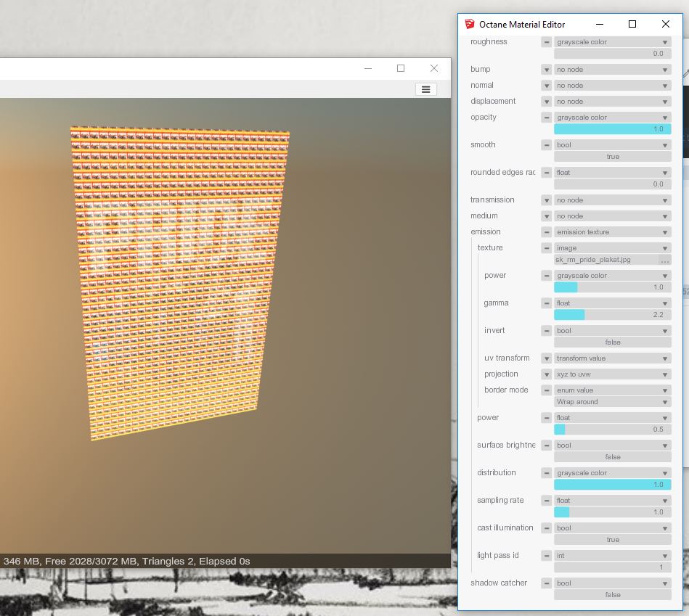Collapse the roughness node with minus button

click(x=546, y=42)
